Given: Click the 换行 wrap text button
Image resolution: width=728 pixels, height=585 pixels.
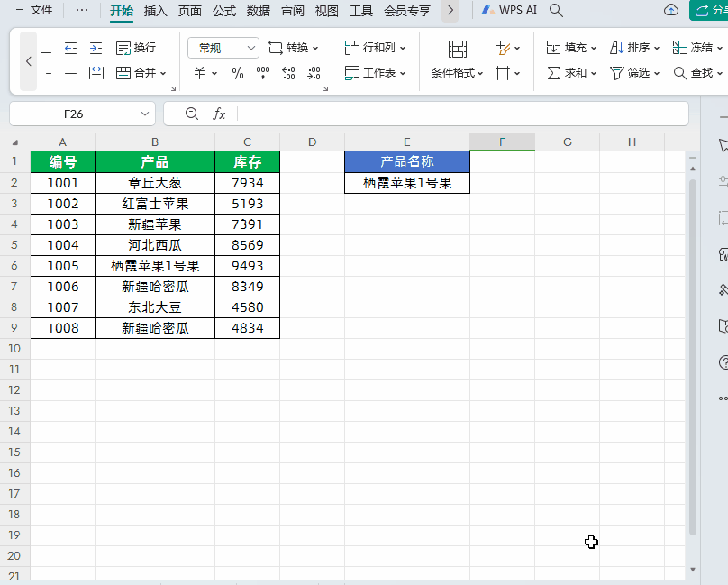Looking at the screenshot, I should pos(135,48).
